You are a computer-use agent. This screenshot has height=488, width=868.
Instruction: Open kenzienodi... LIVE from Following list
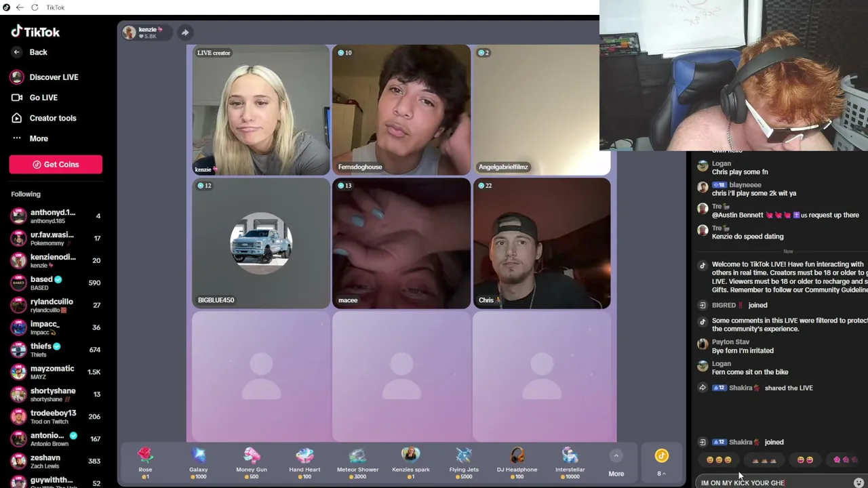(x=56, y=261)
